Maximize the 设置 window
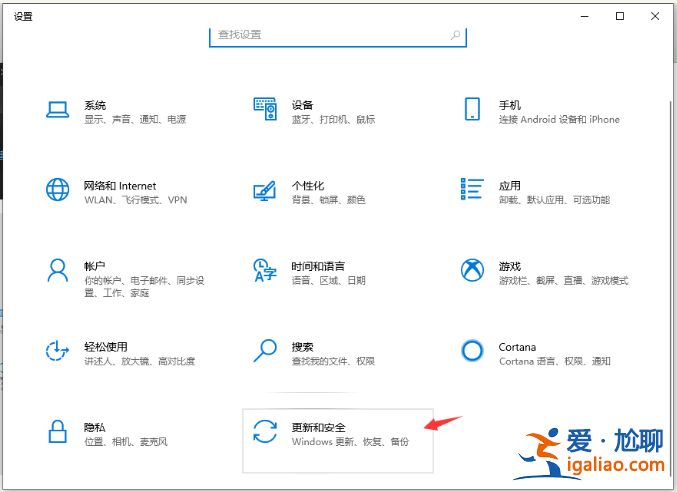677x492 pixels. click(620, 16)
